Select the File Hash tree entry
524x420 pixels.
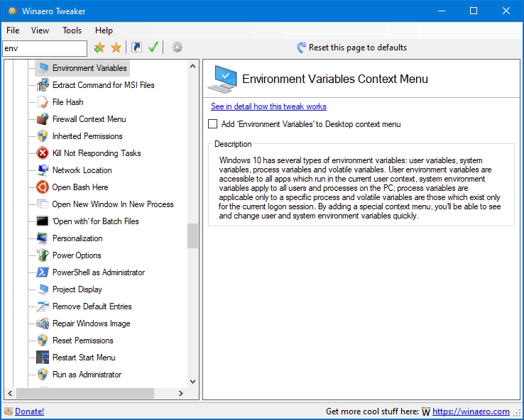click(x=68, y=102)
